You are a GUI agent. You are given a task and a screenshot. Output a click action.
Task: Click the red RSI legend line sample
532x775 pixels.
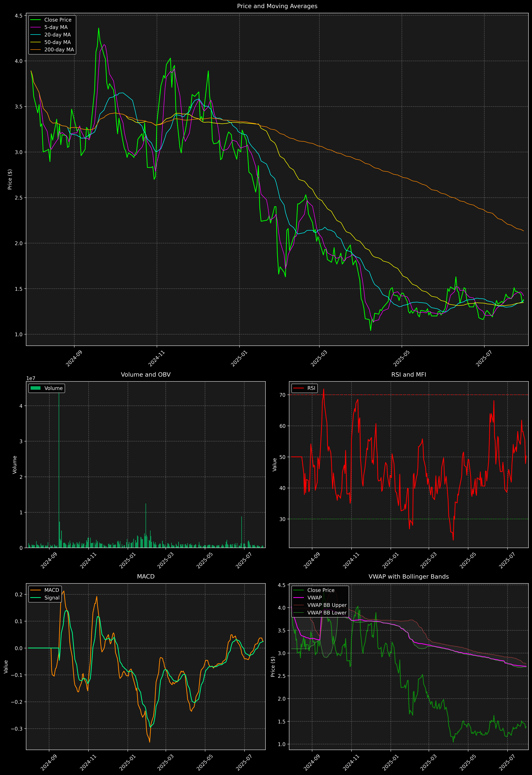point(298,388)
